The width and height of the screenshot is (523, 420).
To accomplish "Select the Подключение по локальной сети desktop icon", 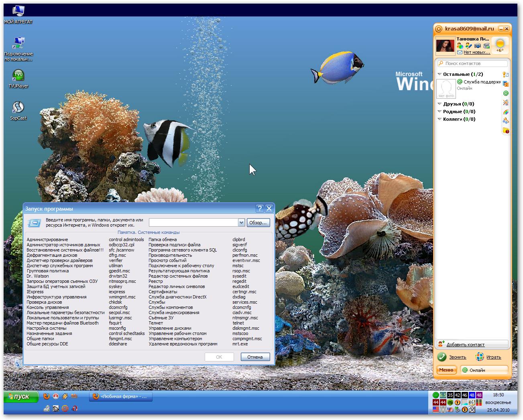I will click(18, 49).
